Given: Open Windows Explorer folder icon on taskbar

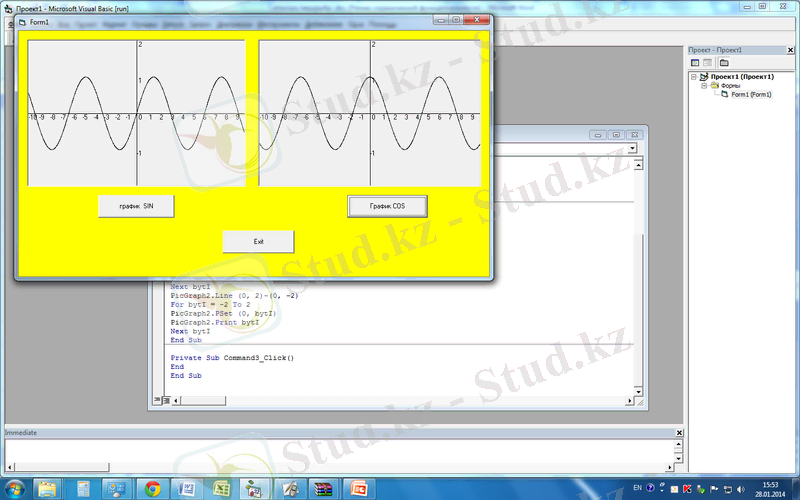Looking at the screenshot, I should coord(47,488).
